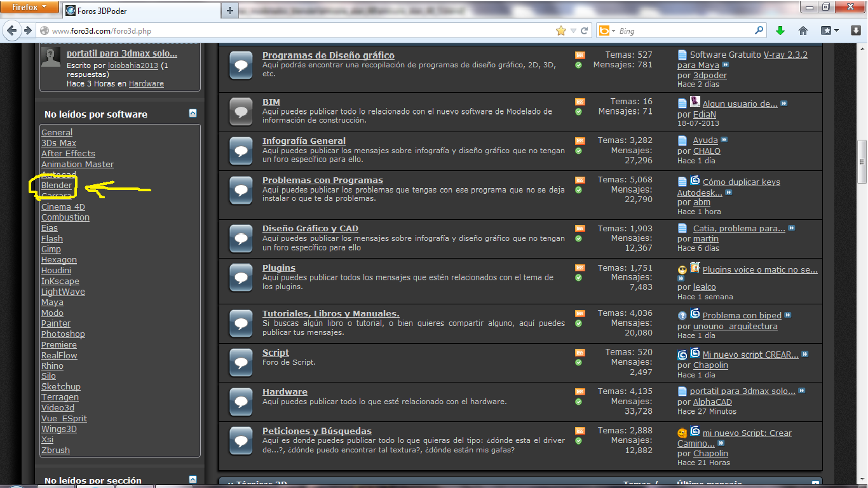Click the arrow icon after Problema con biped
This screenshot has width=868, height=488.
point(788,315)
